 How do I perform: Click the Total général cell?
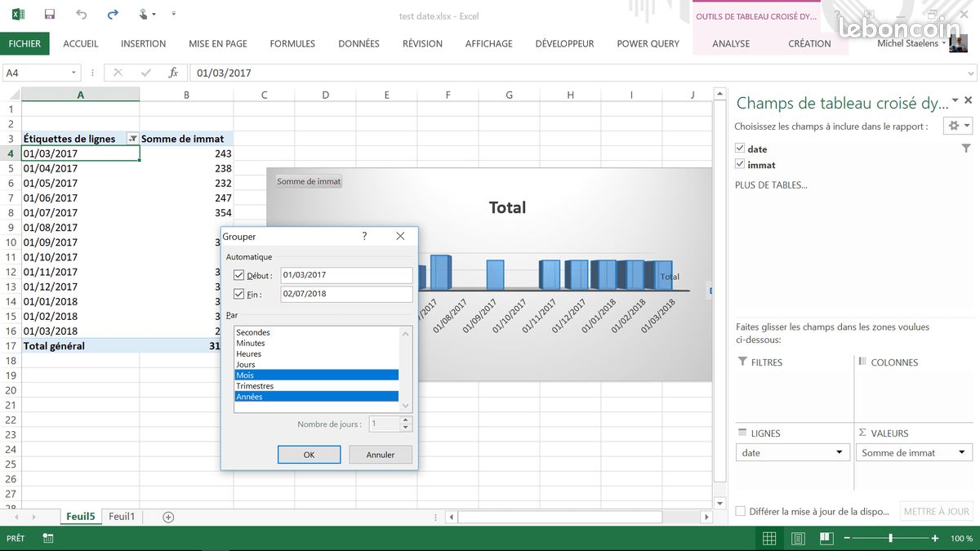tap(80, 345)
